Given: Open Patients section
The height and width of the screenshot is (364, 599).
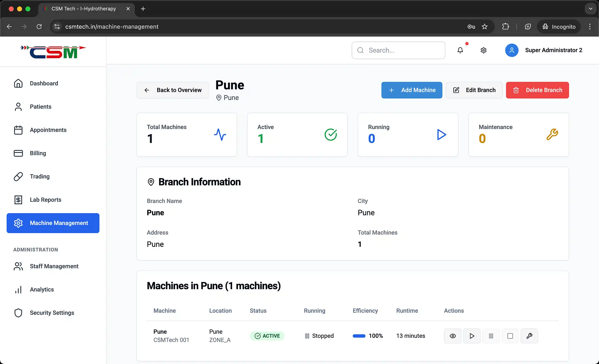Looking at the screenshot, I should [53, 107].
